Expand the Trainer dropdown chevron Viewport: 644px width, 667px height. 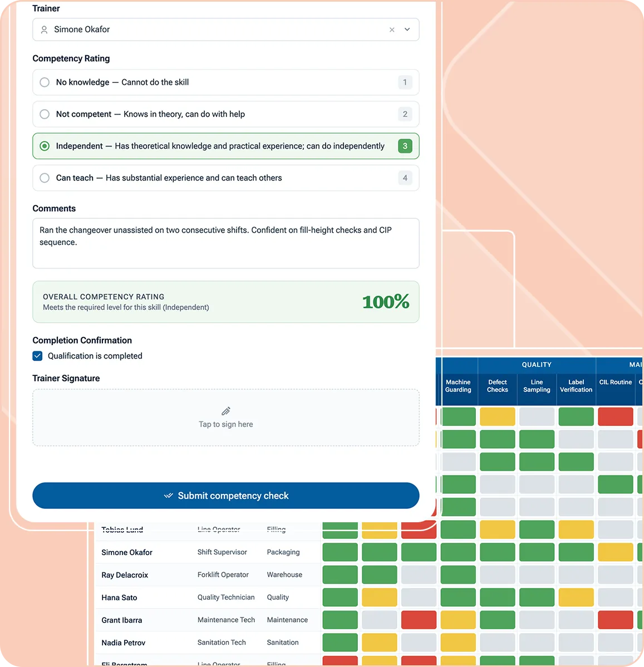click(x=407, y=30)
